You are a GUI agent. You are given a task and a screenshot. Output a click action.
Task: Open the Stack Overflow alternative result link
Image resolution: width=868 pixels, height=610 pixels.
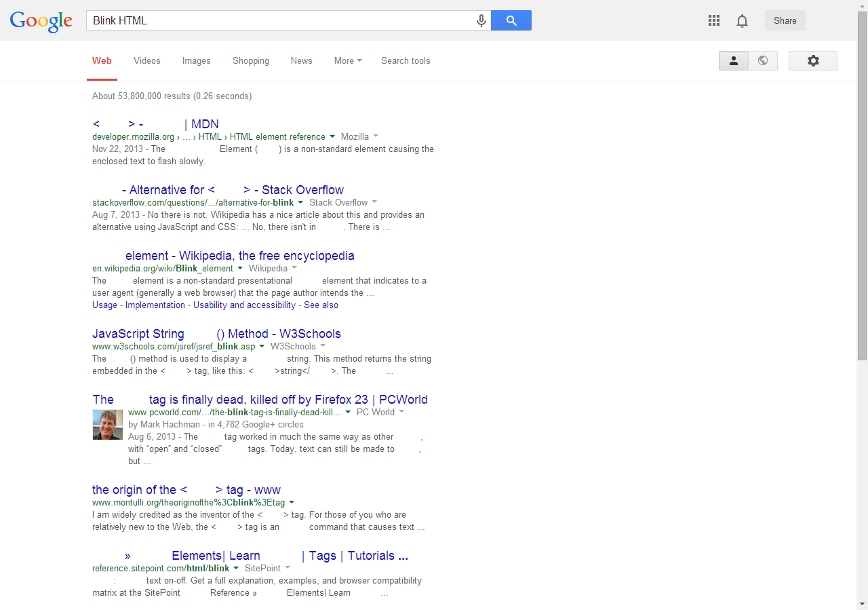(x=233, y=190)
